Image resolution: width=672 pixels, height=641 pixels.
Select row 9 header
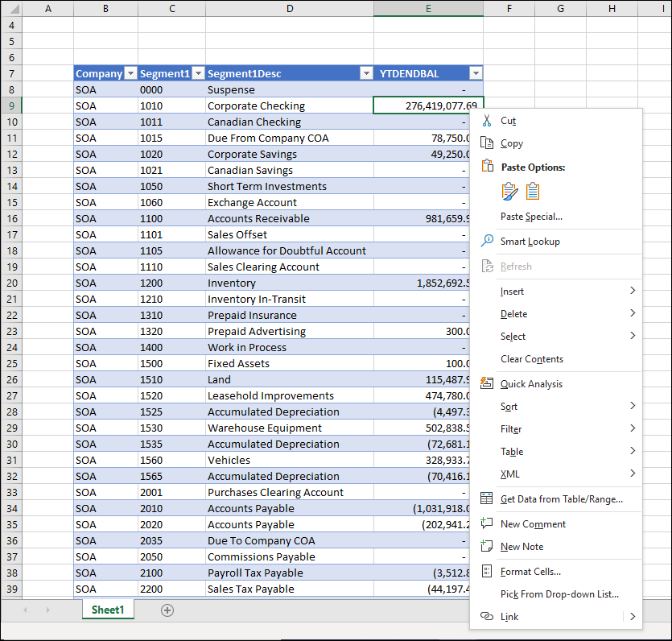click(x=11, y=106)
